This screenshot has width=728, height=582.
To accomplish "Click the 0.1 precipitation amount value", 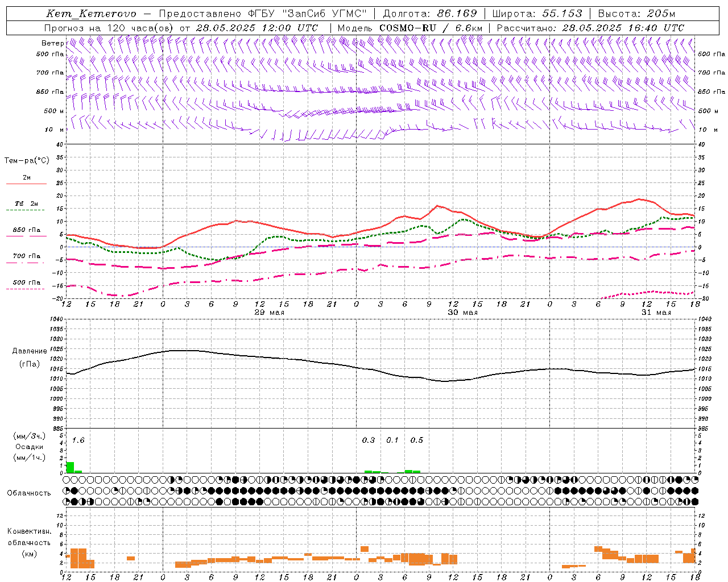I will (392, 440).
